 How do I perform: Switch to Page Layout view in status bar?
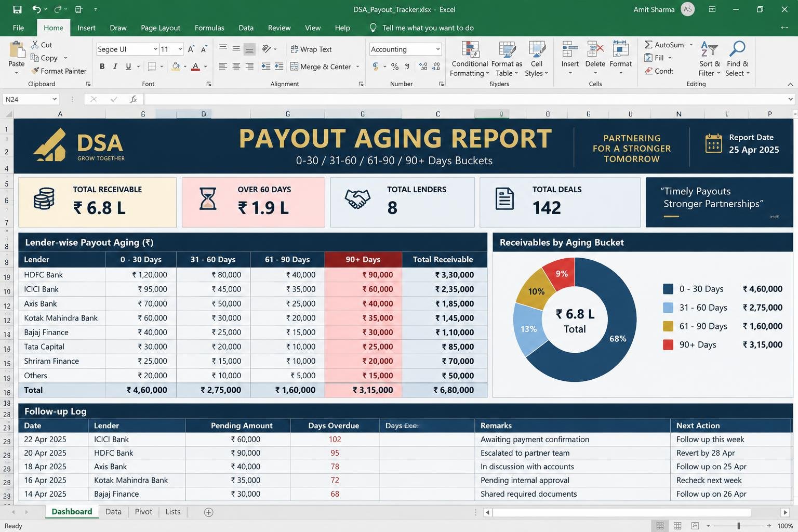click(677, 526)
